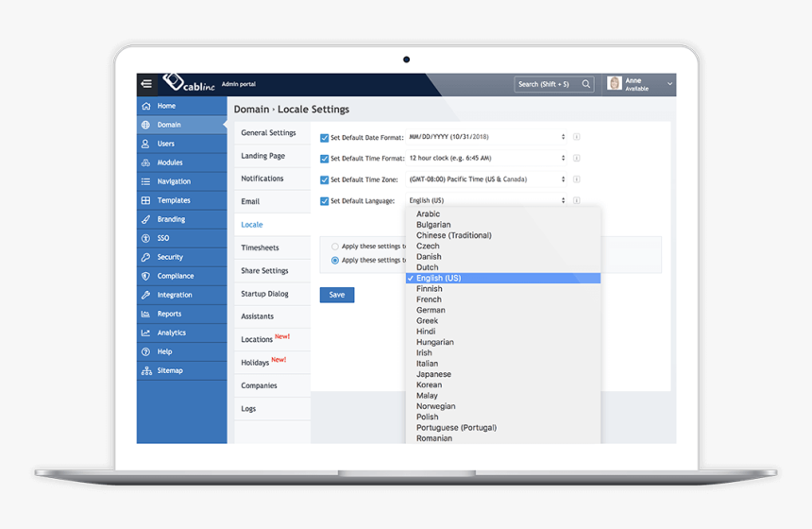Screen dimensions: 812x529
Task: Select the second Apply these settings radio
Action: click(335, 260)
